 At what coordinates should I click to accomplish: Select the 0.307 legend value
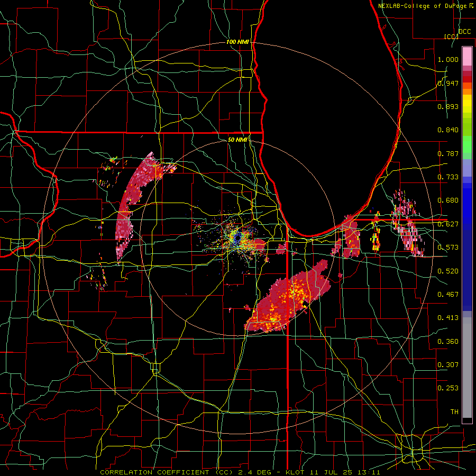[x=448, y=364]
